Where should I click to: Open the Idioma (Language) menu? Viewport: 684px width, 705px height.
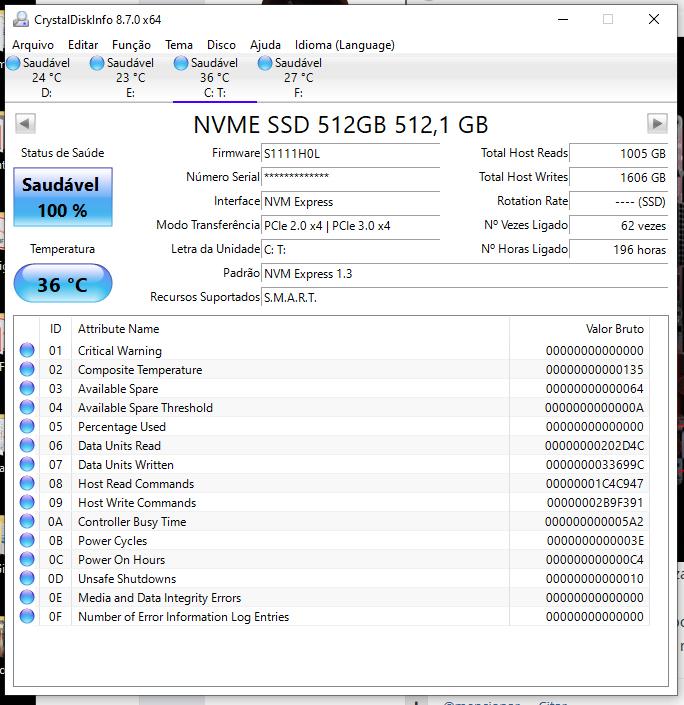point(345,45)
